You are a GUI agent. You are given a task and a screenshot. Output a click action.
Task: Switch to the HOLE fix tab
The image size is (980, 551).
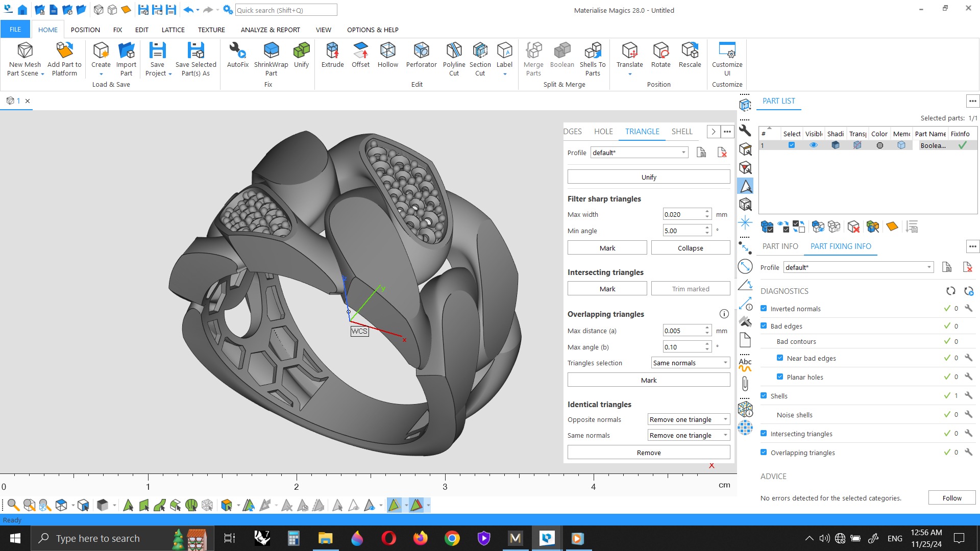coord(603,131)
